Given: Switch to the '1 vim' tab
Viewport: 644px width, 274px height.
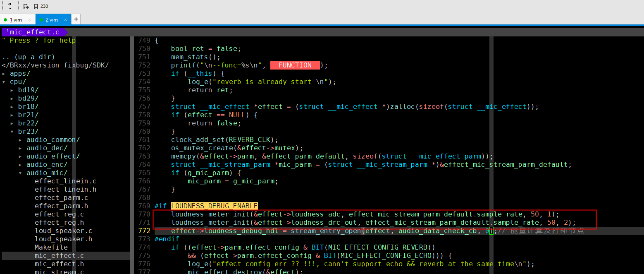Looking at the screenshot, I should [x=17, y=19].
